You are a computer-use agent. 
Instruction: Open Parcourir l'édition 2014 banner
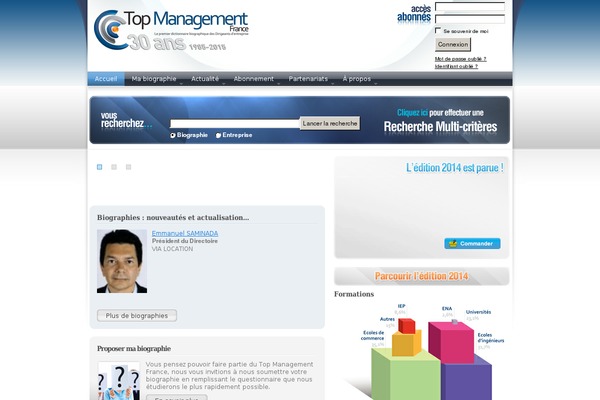tap(422, 276)
